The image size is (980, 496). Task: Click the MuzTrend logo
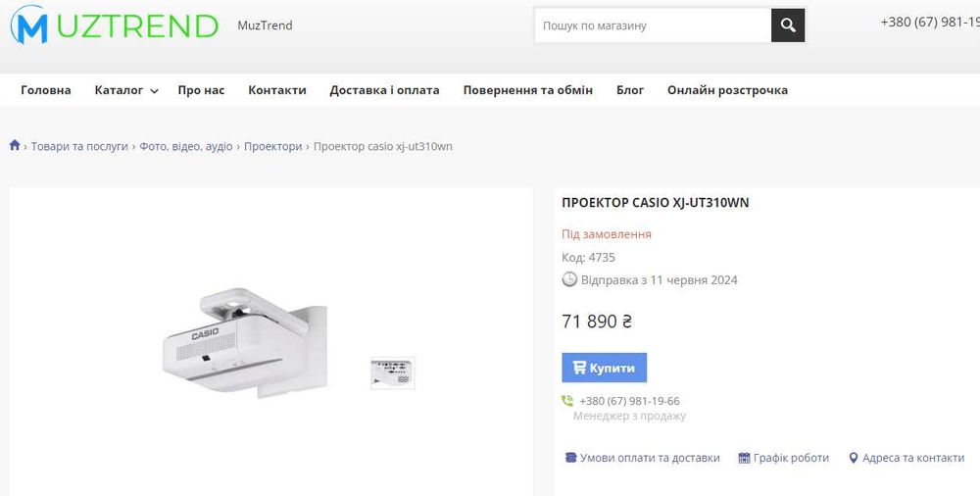coord(114,25)
